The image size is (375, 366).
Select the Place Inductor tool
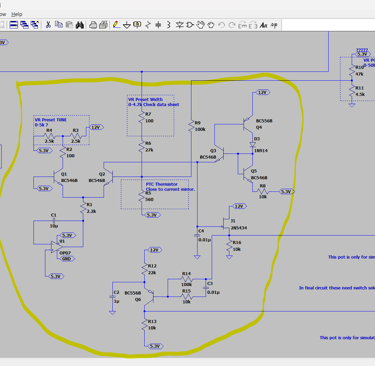(x=169, y=25)
